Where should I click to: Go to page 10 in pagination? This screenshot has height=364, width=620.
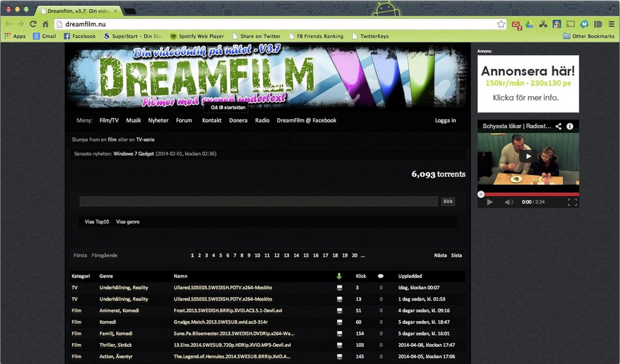tap(257, 255)
